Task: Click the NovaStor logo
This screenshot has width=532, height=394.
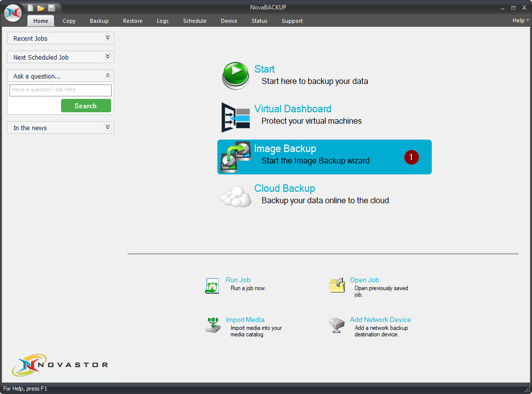Action: [60, 365]
